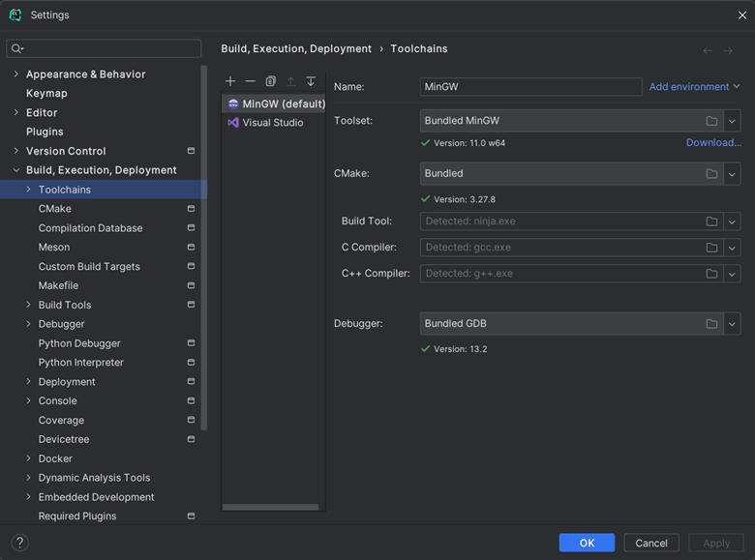This screenshot has height=560, width=755.
Task: Click project-level icon next to Meson
Action: [191, 248]
